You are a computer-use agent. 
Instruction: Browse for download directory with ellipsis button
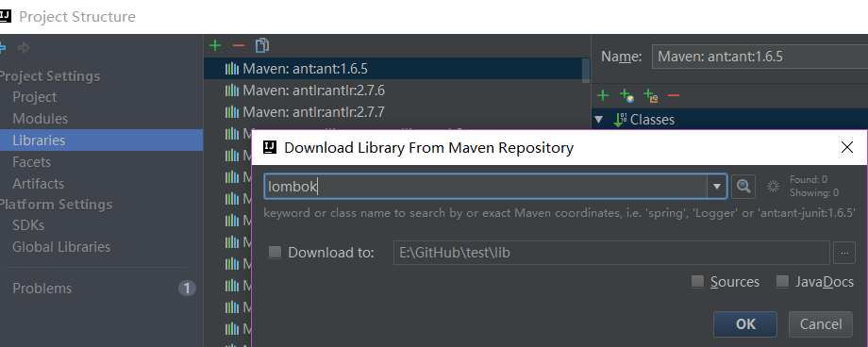click(844, 253)
